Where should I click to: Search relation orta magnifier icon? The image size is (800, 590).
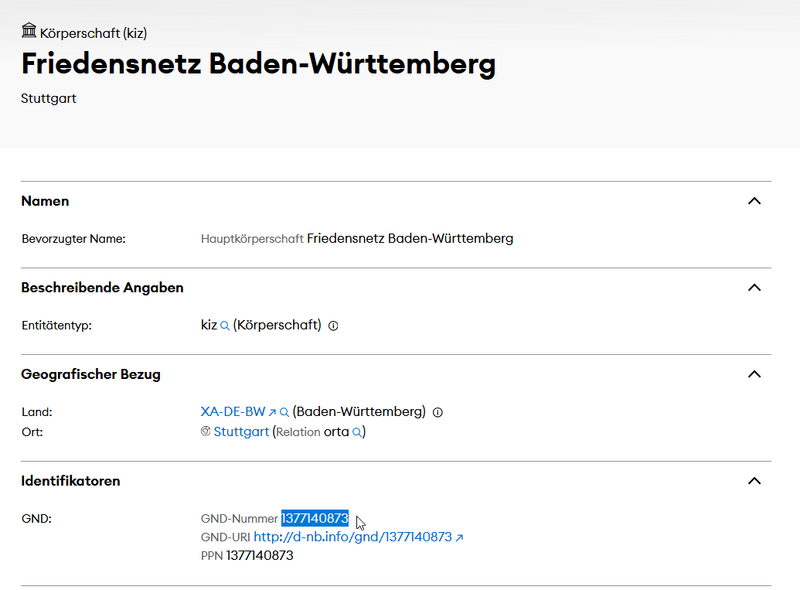[357, 432]
